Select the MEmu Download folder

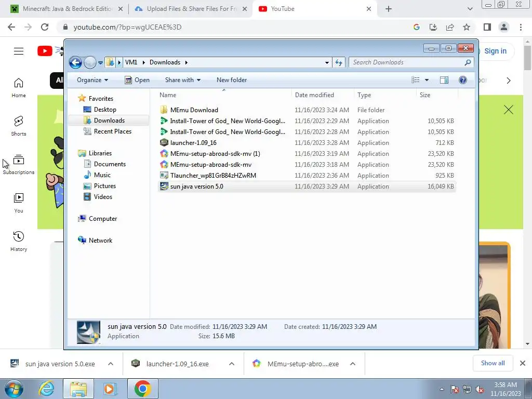[x=307, y=110]
